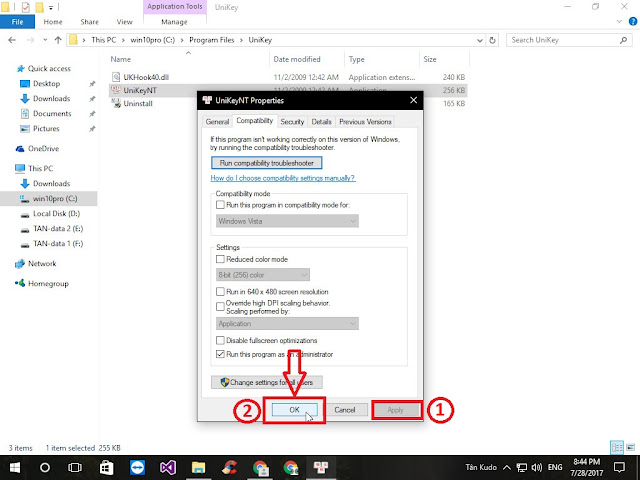Confirm with the OK button
The height and width of the screenshot is (480, 640).
click(294, 410)
